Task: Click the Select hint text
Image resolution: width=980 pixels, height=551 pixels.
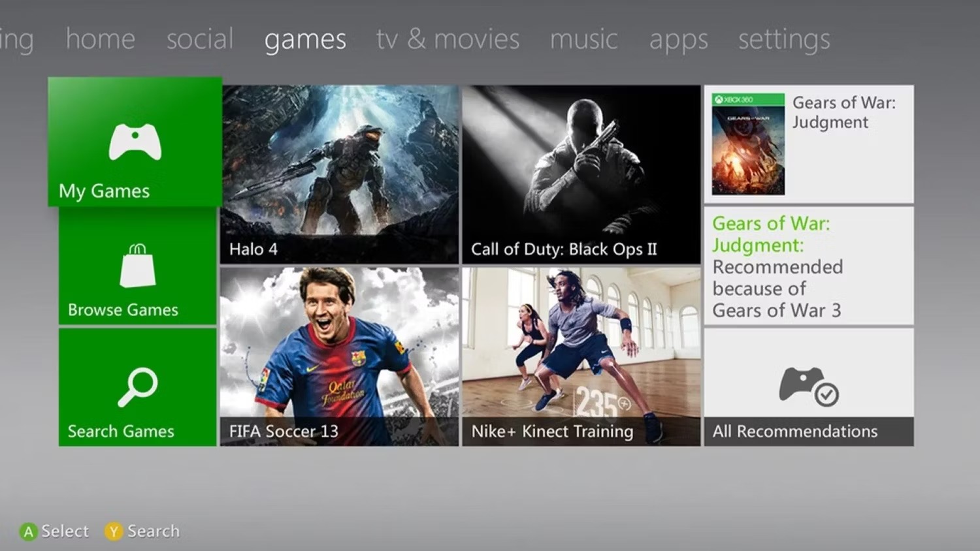Action: (65, 531)
